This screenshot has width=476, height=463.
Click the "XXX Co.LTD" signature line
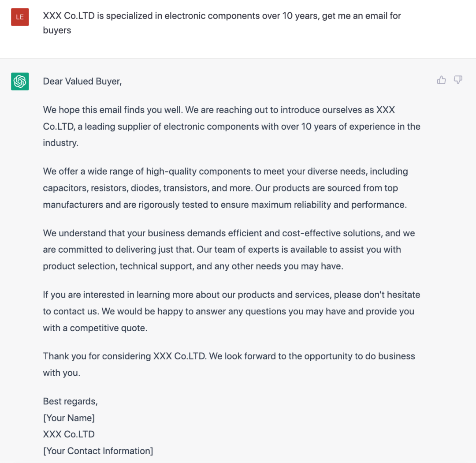pyautogui.click(x=69, y=434)
